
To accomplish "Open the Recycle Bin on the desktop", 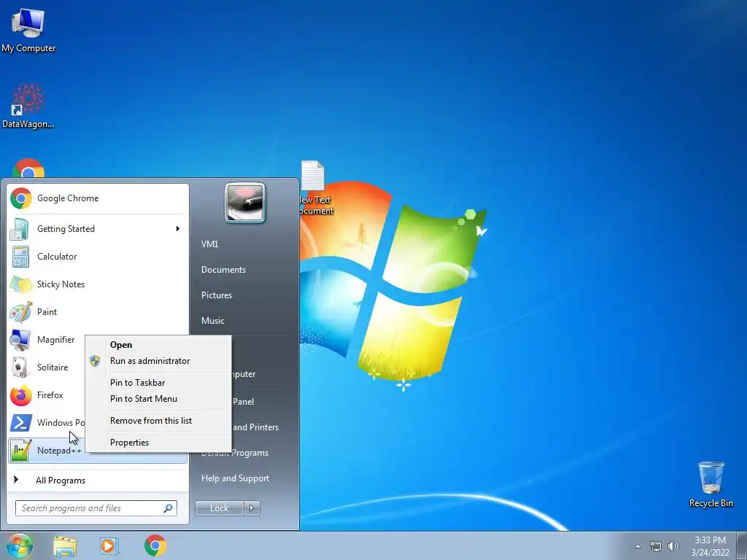I will coord(711,484).
